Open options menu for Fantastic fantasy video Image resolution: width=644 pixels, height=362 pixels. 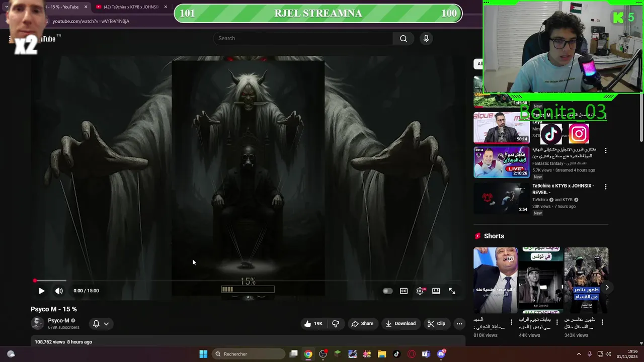click(x=605, y=151)
